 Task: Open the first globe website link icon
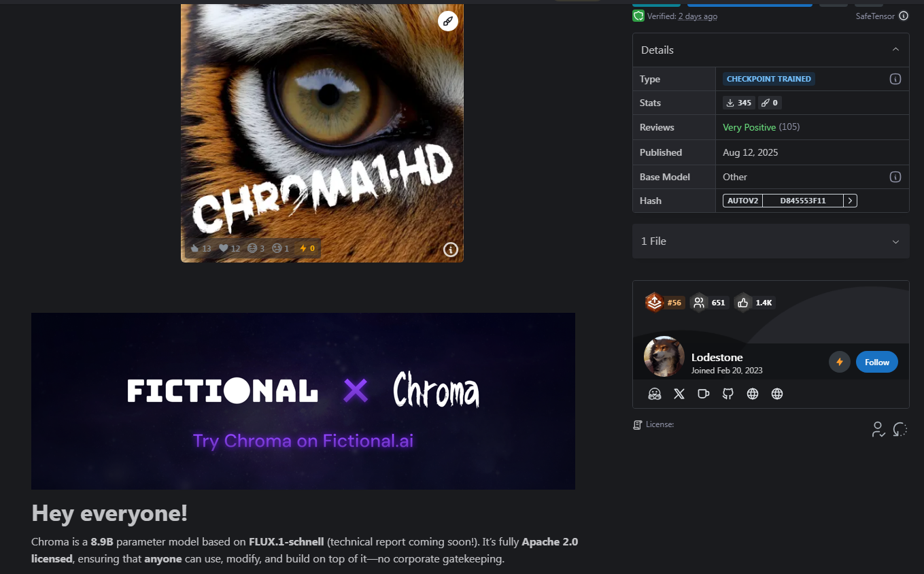(x=753, y=394)
